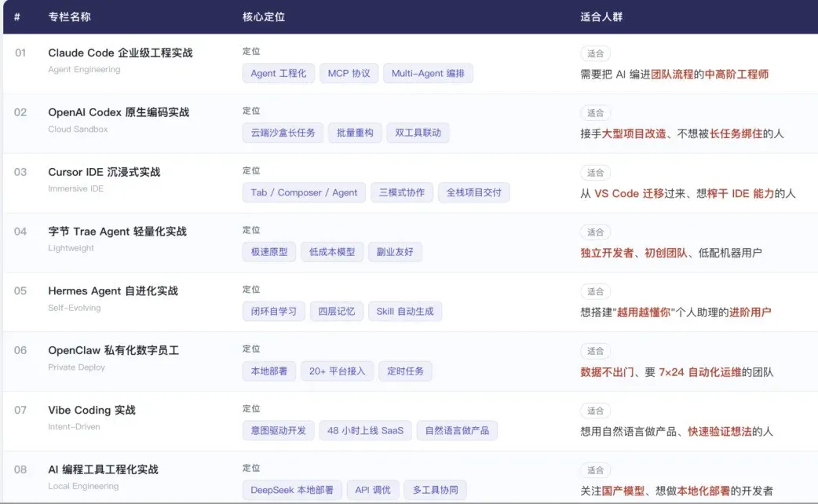Click text 想用自然语言做产品、快速验证想法的人
Image resolution: width=818 pixels, height=504 pixels.
677,432
